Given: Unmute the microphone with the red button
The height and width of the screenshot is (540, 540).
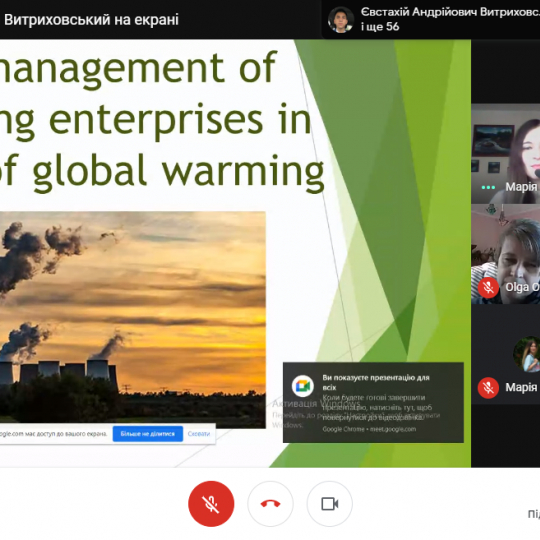Looking at the screenshot, I should pyautogui.click(x=211, y=504).
